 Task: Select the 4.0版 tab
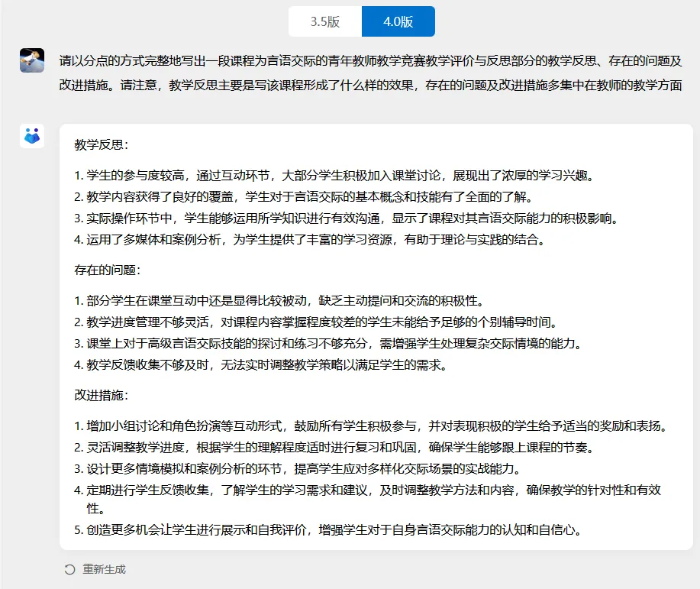(398, 21)
